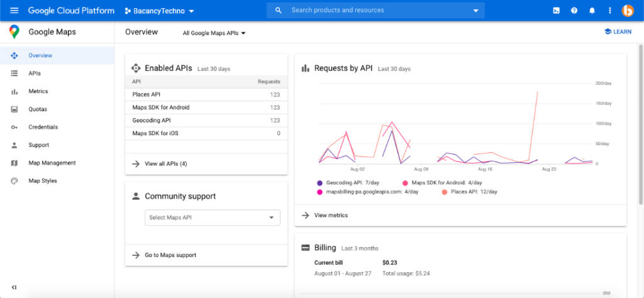Click the arrow beside Go to Maps support
The image size is (644, 298).
click(136, 255)
